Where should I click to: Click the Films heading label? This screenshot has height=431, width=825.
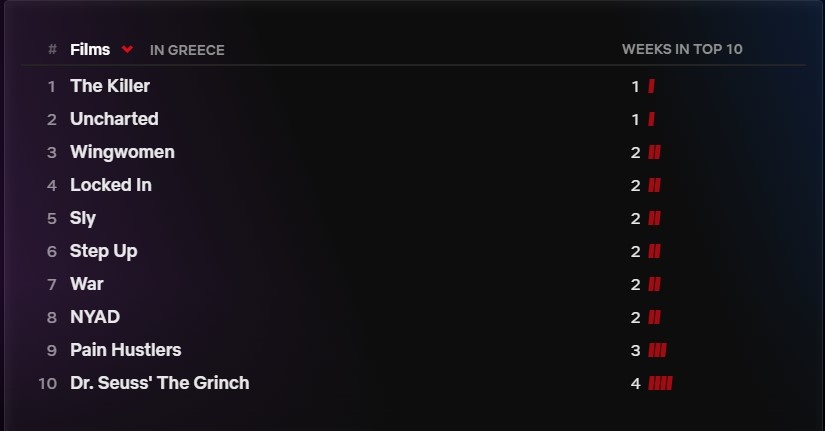[x=90, y=49]
